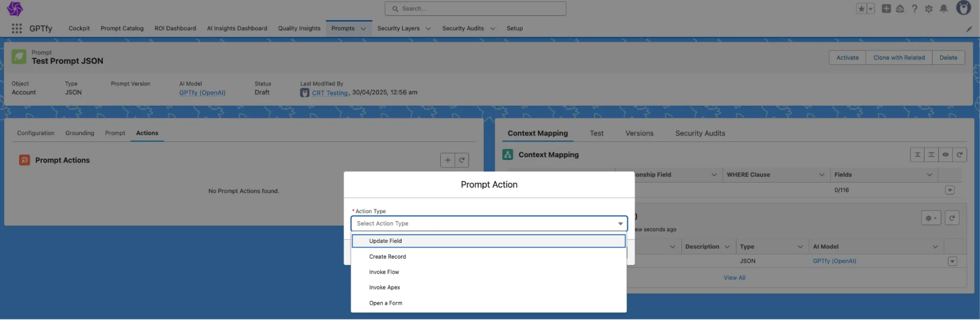This screenshot has height=320, width=980.
Task: Open the App Launcher grid icon
Action: pyautogui.click(x=17, y=28)
